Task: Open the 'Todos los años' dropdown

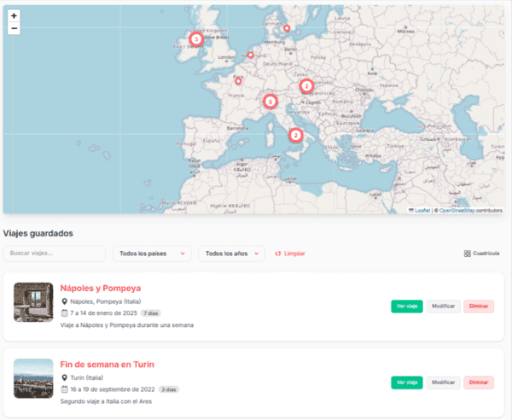Action: pos(232,254)
